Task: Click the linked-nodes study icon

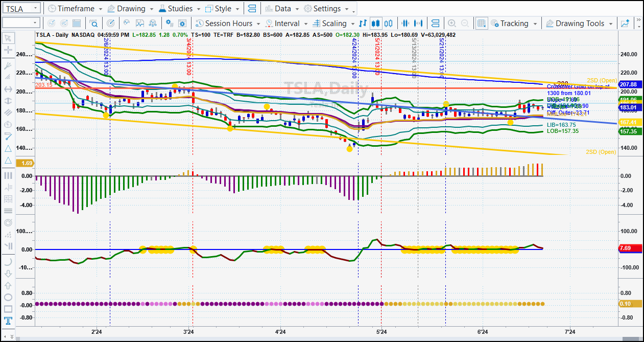Action: 153,24
